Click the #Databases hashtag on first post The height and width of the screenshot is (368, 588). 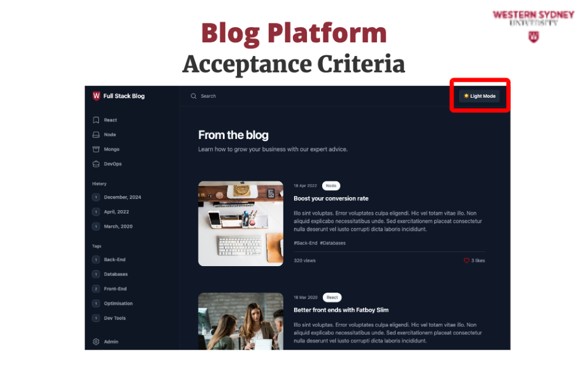click(x=333, y=243)
